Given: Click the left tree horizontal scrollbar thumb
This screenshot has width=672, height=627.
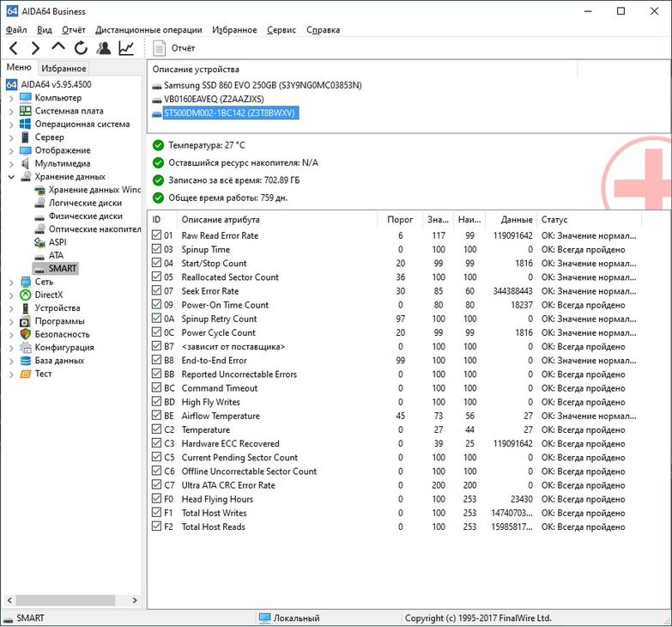Looking at the screenshot, I should pos(65,600).
